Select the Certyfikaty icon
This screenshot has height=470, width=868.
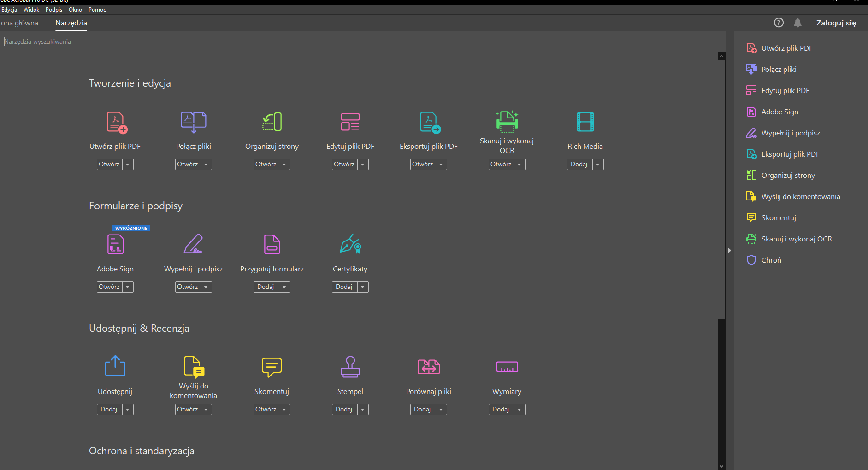[x=350, y=244]
